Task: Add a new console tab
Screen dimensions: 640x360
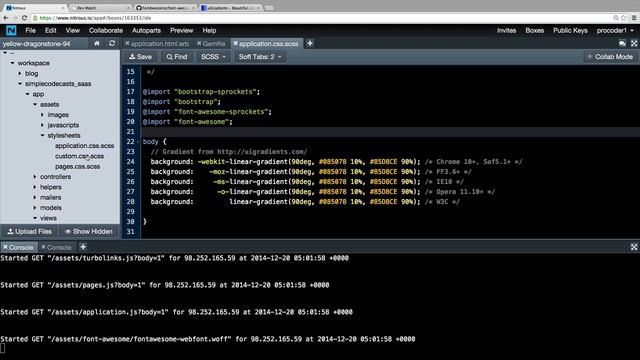Action: [x=83, y=247]
